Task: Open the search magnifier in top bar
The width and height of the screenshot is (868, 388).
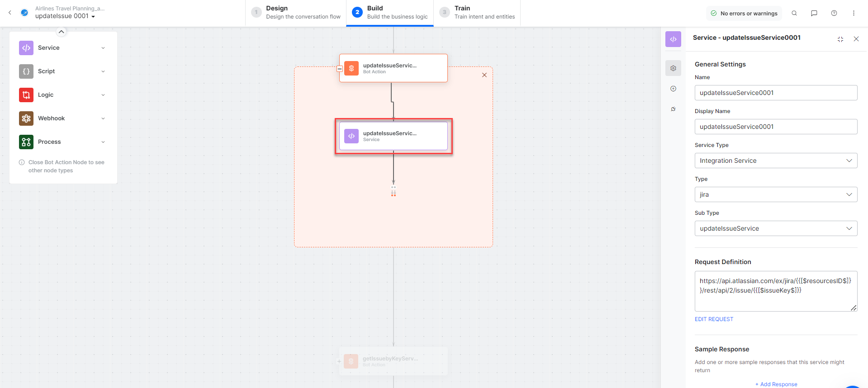Action: [794, 13]
